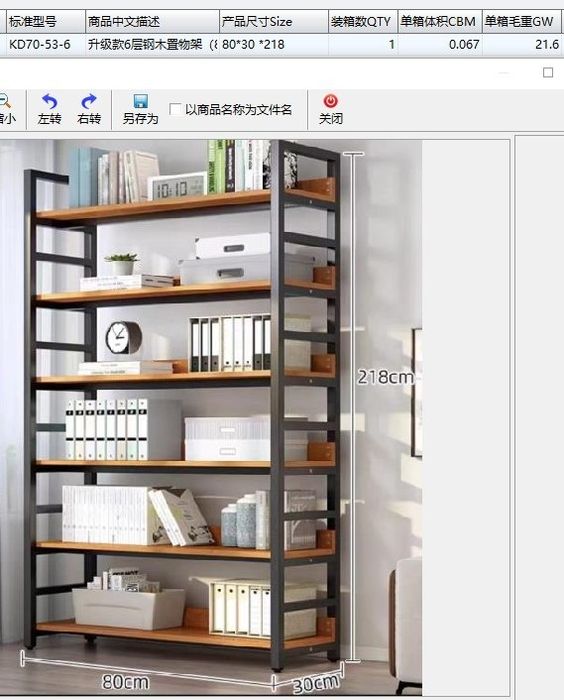Enable 以商品名称为文件名 checkbox
This screenshot has height=700, width=564.
coord(176,109)
